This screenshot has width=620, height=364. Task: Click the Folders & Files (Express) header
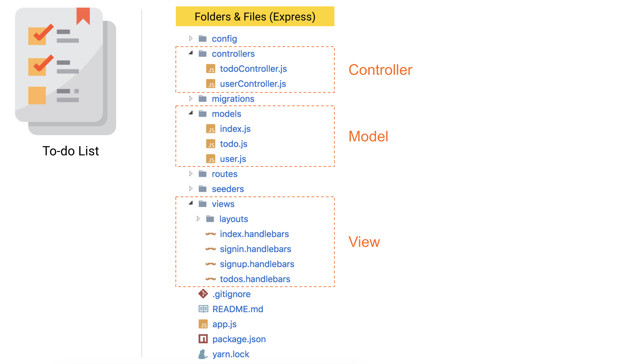(255, 16)
